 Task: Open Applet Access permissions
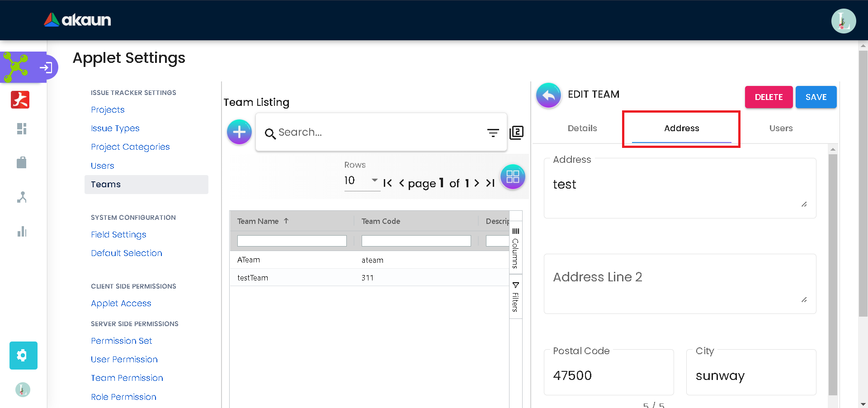pyautogui.click(x=121, y=304)
